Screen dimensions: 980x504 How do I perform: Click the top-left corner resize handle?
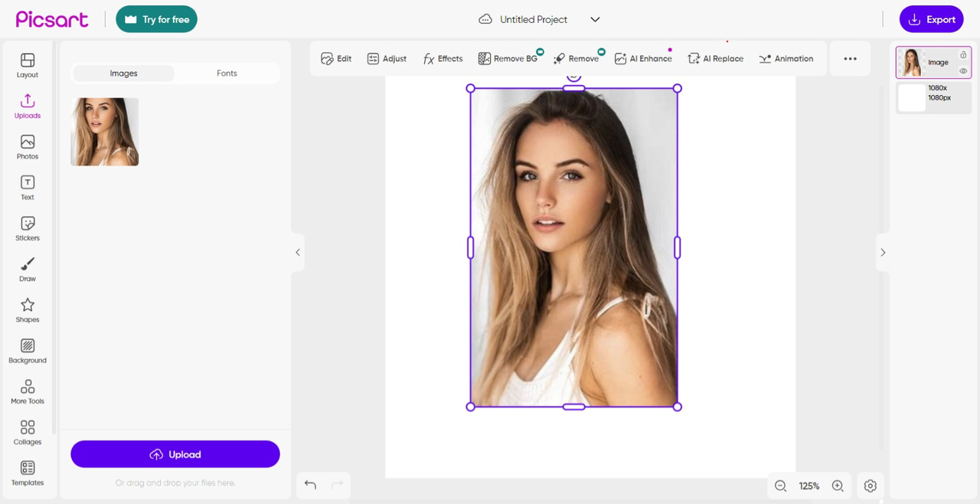tap(470, 88)
